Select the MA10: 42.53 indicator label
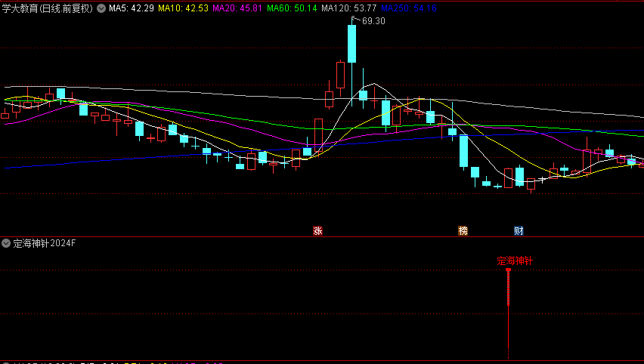Image resolution: width=644 pixels, height=364 pixels. [183, 8]
